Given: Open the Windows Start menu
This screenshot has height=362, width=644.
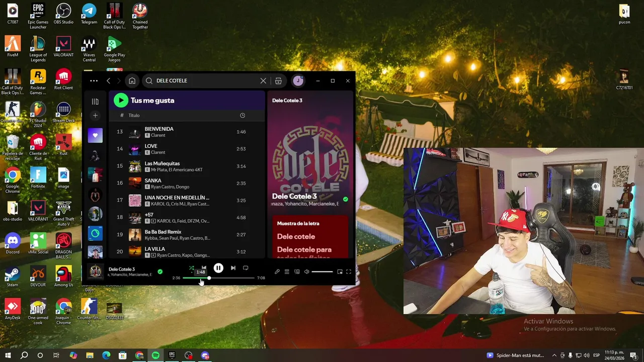Looking at the screenshot, I should (8, 355).
